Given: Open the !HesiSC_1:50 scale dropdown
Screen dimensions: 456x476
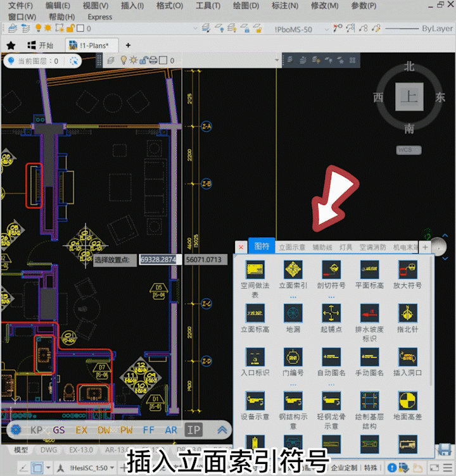Looking at the screenshot, I should (x=112, y=468).
